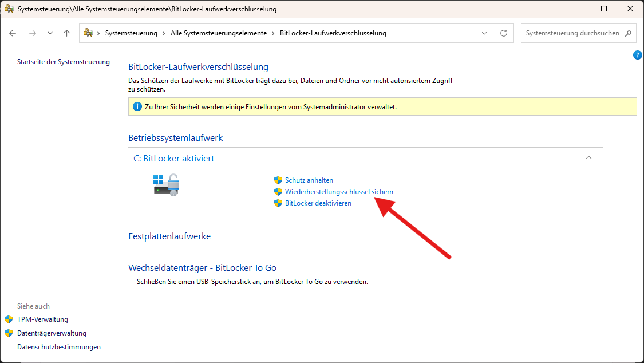The height and width of the screenshot is (363, 644).
Task: Click shield icon beside Datenträgerverwaltung
Action: (9, 333)
